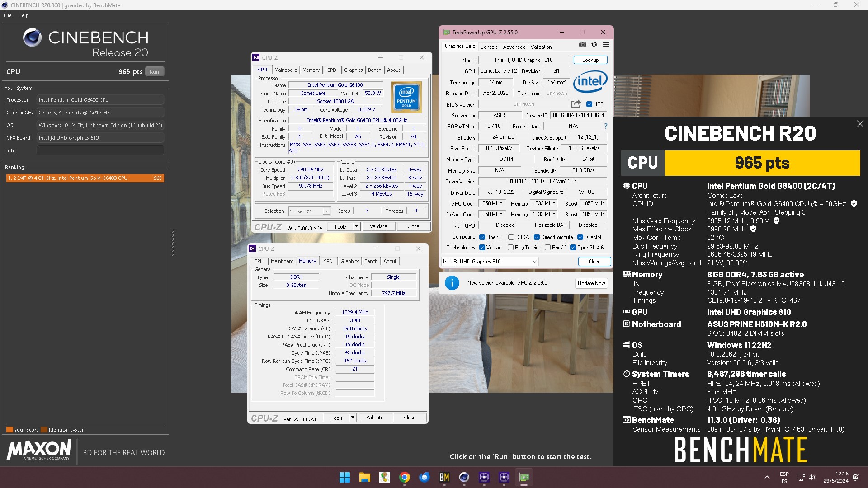Click the CPU-Z taskbar icon beside GPU-Z
Screen dimensions: 868x488
(504, 477)
